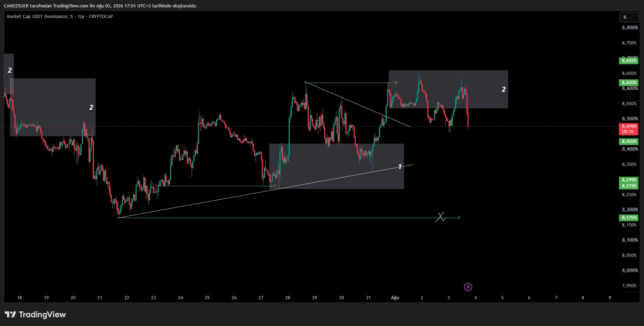Select the green 8,426% price tag
Screen dimensions: 644x326
click(x=629, y=141)
